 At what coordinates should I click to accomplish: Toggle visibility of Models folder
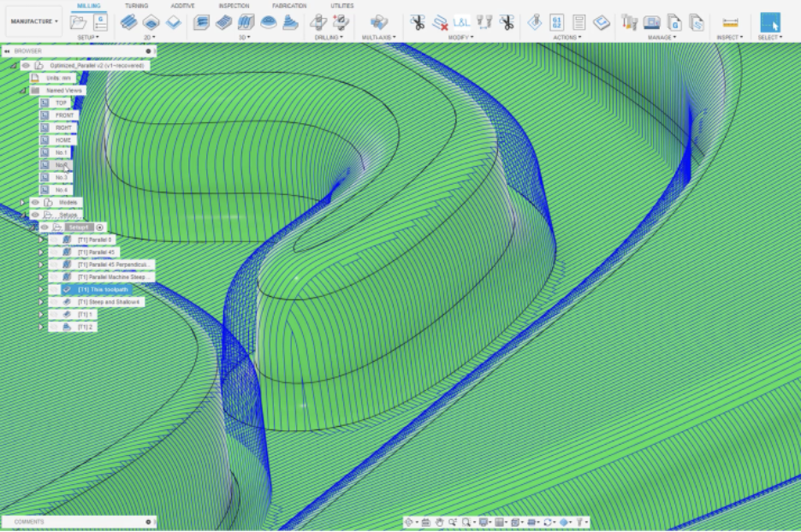[35, 203]
